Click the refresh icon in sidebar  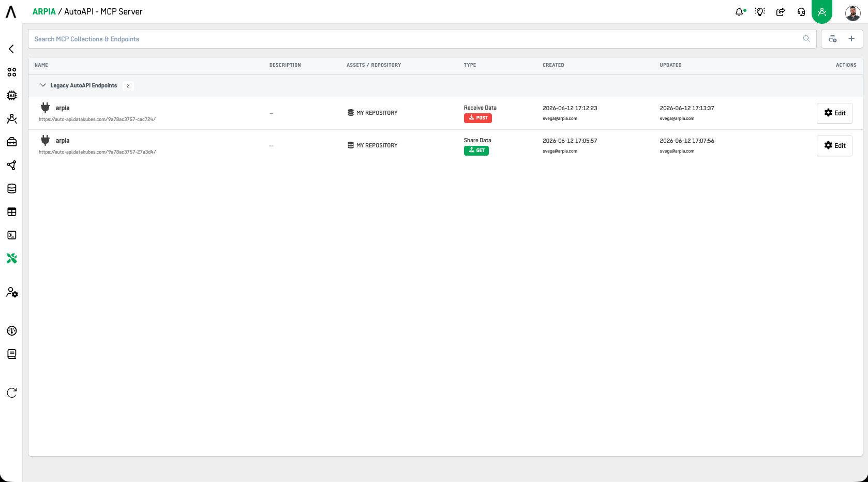coord(12,393)
